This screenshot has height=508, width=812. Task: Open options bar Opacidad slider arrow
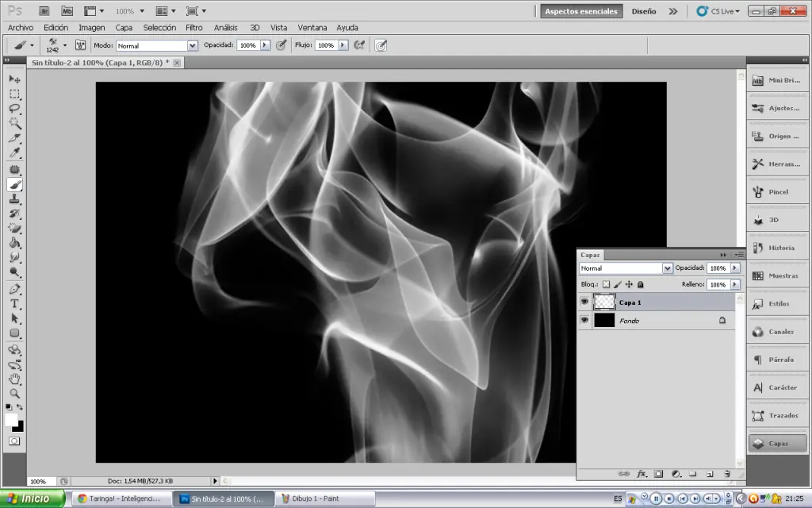(265, 45)
